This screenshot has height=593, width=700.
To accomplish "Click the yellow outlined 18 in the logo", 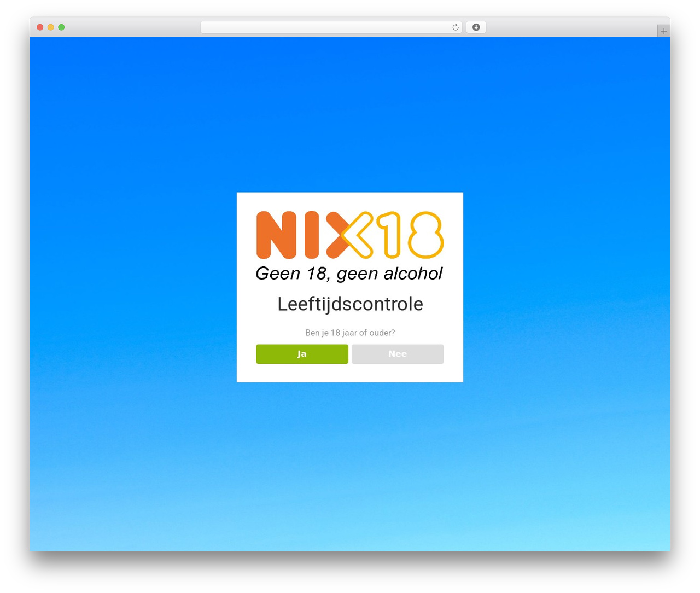I will tap(413, 235).
